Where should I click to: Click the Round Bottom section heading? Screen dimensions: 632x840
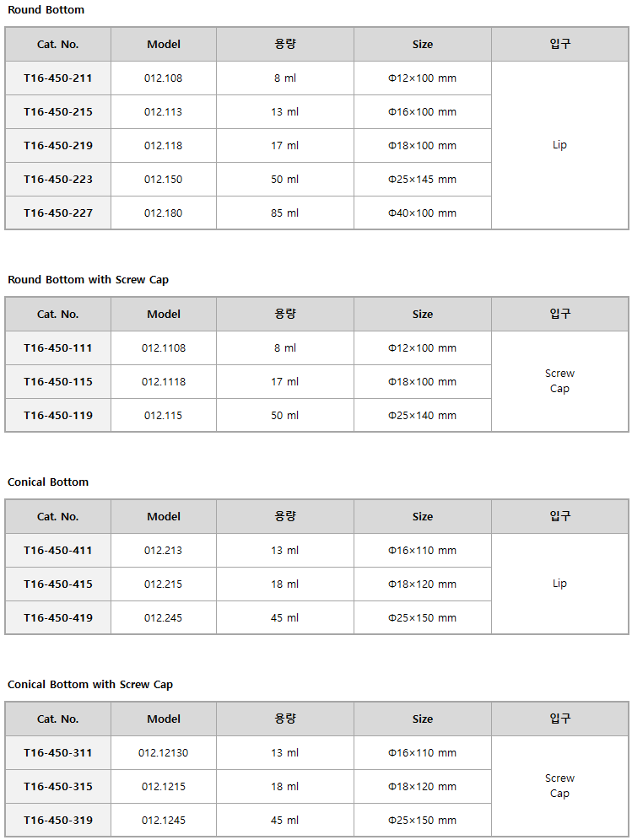click(46, 10)
